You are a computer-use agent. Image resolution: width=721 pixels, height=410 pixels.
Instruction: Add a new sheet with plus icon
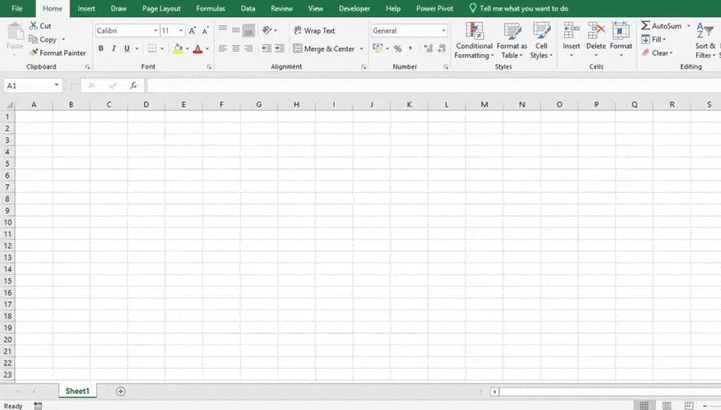coord(121,391)
